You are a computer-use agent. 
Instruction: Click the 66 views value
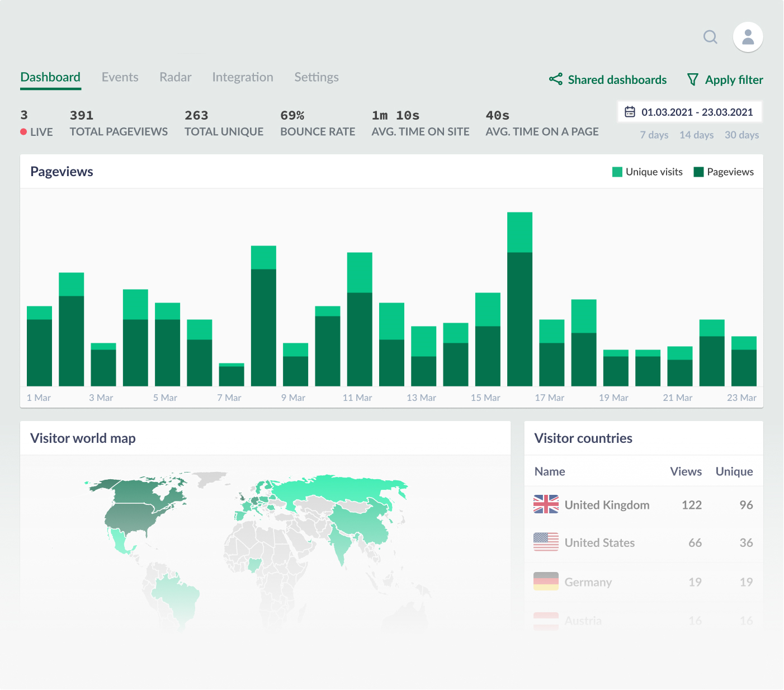[x=695, y=543]
